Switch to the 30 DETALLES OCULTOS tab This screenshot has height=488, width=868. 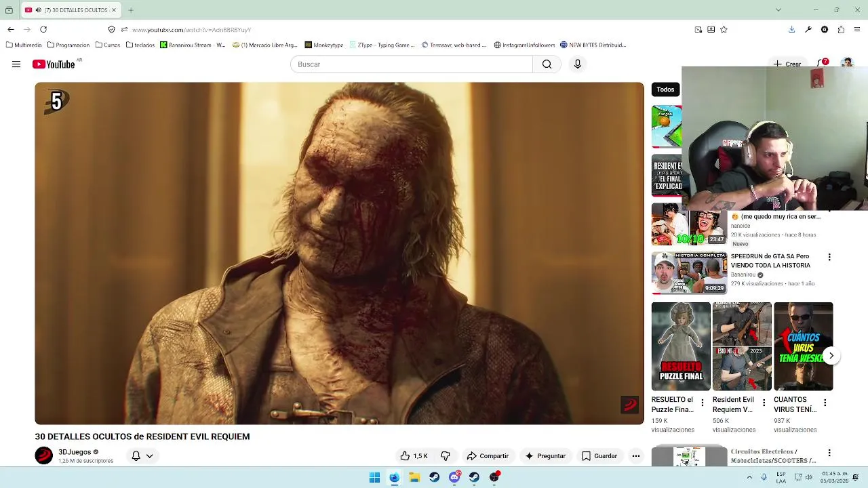[71, 10]
